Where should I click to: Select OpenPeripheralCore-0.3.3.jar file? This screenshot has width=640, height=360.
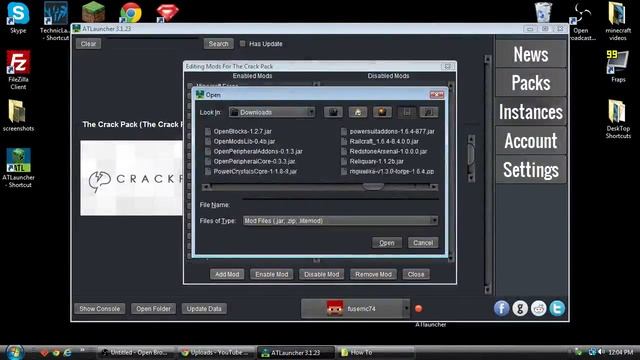[250, 161]
